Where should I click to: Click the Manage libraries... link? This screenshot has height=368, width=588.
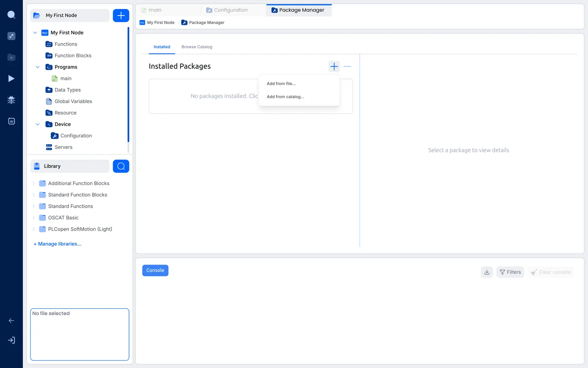58,244
